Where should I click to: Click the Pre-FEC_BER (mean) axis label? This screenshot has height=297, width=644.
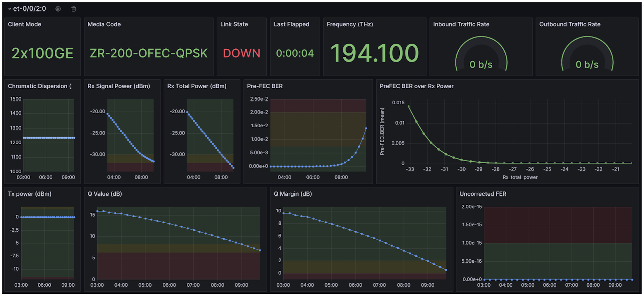(x=382, y=131)
